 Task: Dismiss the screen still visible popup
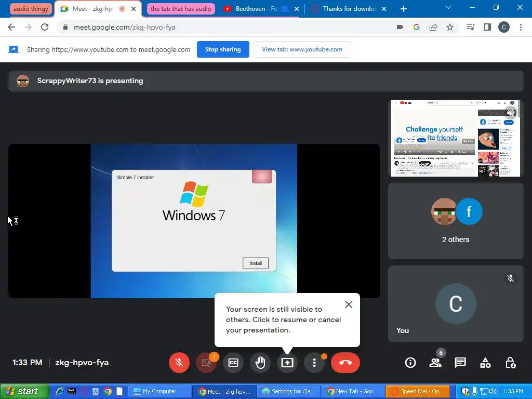[x=349, y=304]
